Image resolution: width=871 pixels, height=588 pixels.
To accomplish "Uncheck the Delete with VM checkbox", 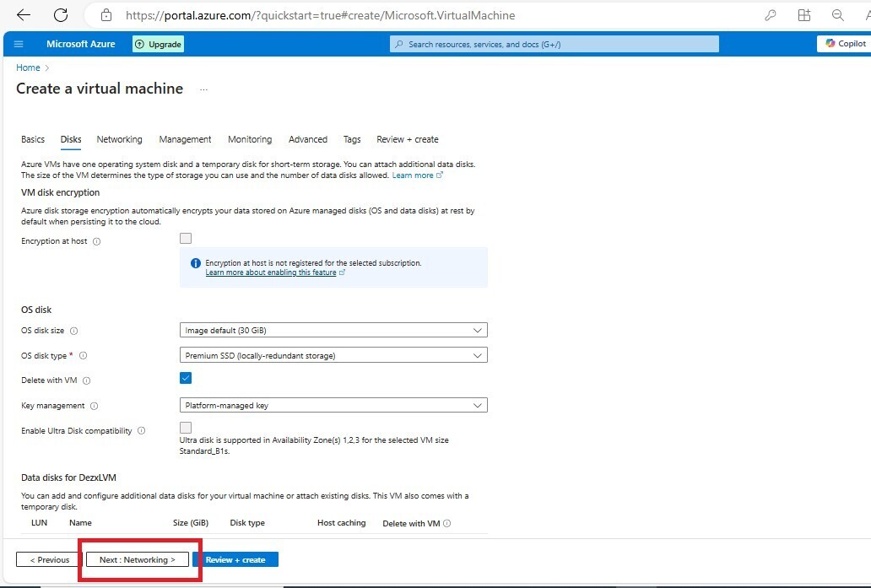I will click(186, 378).
